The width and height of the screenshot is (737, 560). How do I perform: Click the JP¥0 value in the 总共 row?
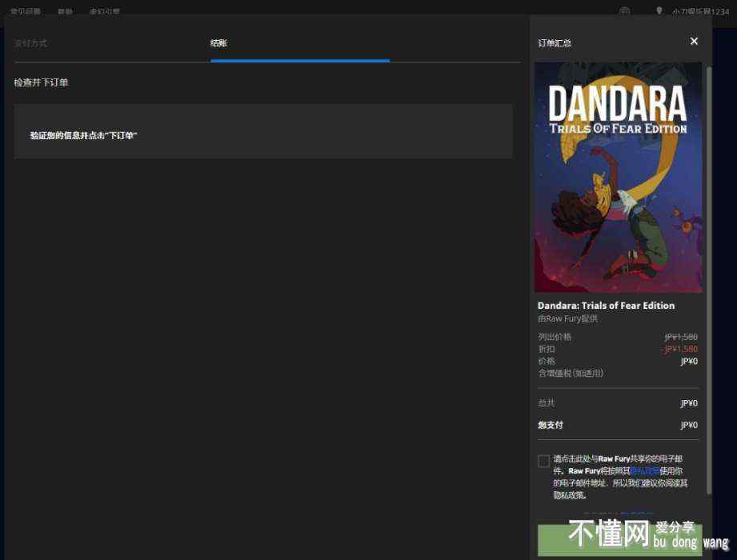tap(689, 403)
